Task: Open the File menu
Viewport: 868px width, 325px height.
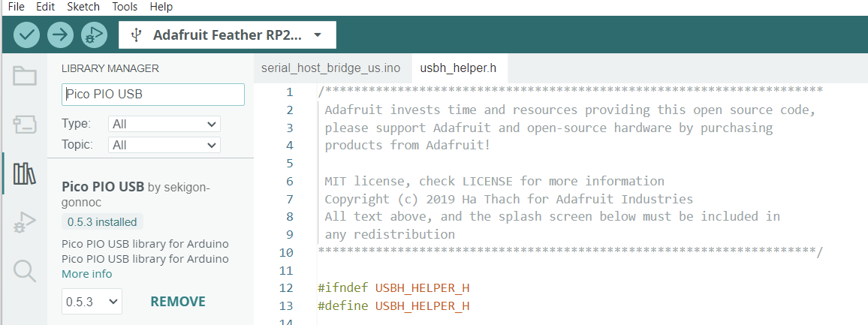Action: pos(17,7)
